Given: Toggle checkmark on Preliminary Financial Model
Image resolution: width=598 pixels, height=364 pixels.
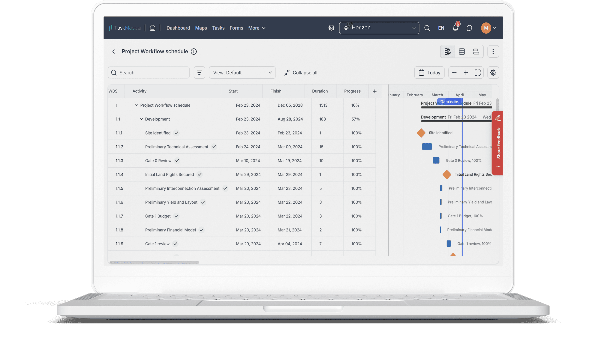Looking at the screenshot, I should tap(201, 230).
